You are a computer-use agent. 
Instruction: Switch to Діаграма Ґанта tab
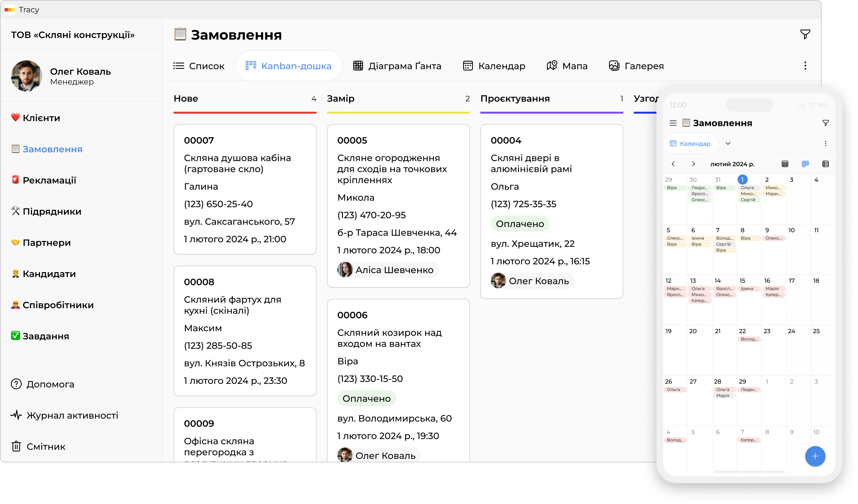click(397, 66)
